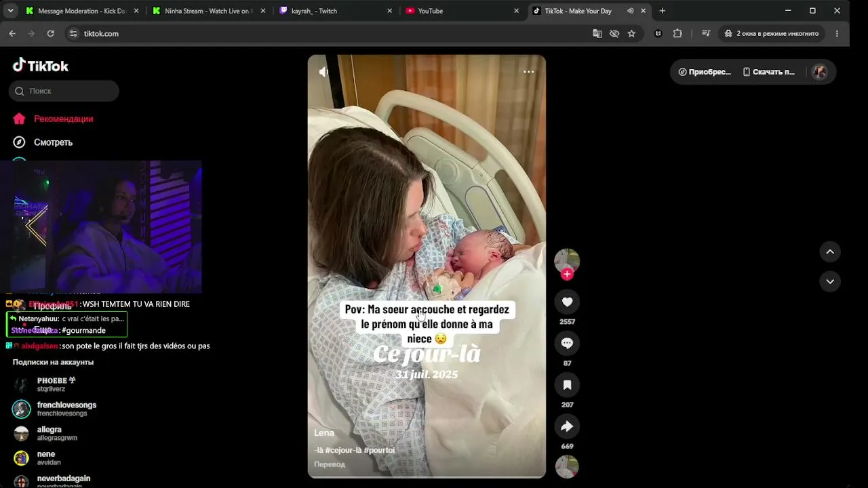Open the spinning sound disc below share
This screenshot has height=488, width=868.
pos(567,467)
